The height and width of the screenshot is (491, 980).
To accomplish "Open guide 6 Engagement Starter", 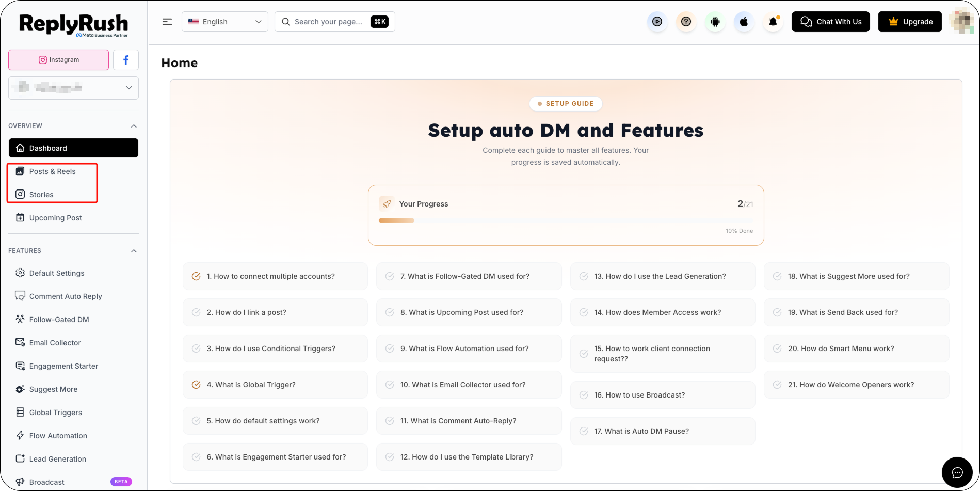I will click(275, 457).
